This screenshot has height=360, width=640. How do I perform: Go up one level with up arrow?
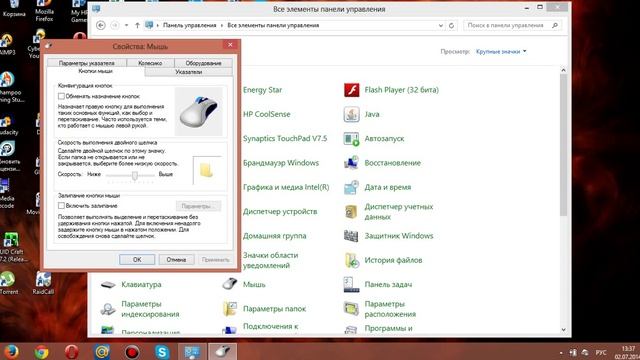(137, 25)
